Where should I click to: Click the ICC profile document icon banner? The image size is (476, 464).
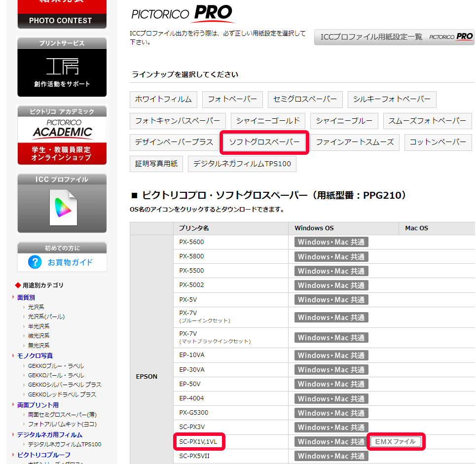[x=62, y=203]
